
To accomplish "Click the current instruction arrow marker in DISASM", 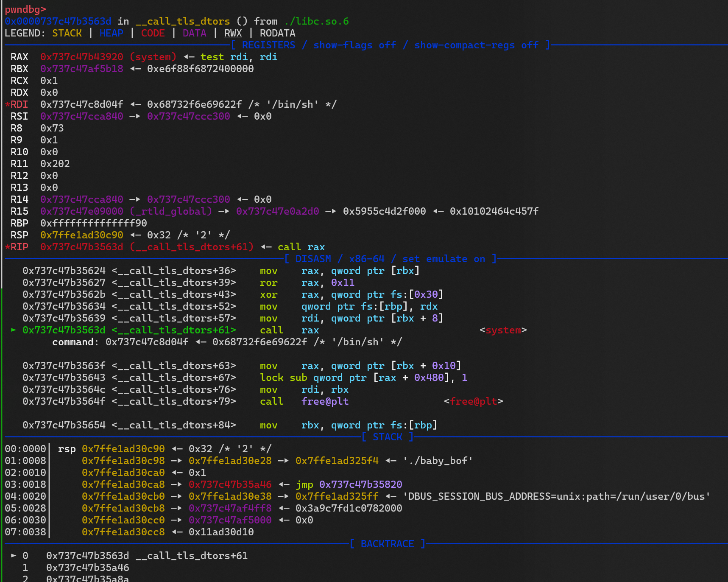I will [14, 330].
